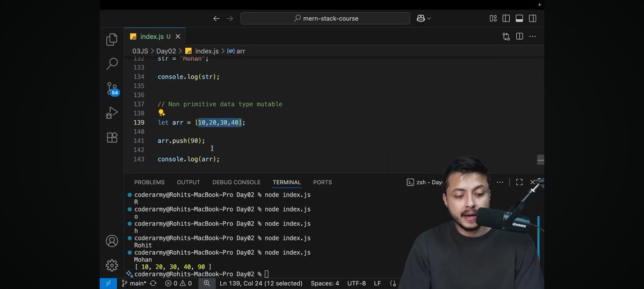Click the terminal prompt input cursor
The image size is (644, 289).
[266, 274]
